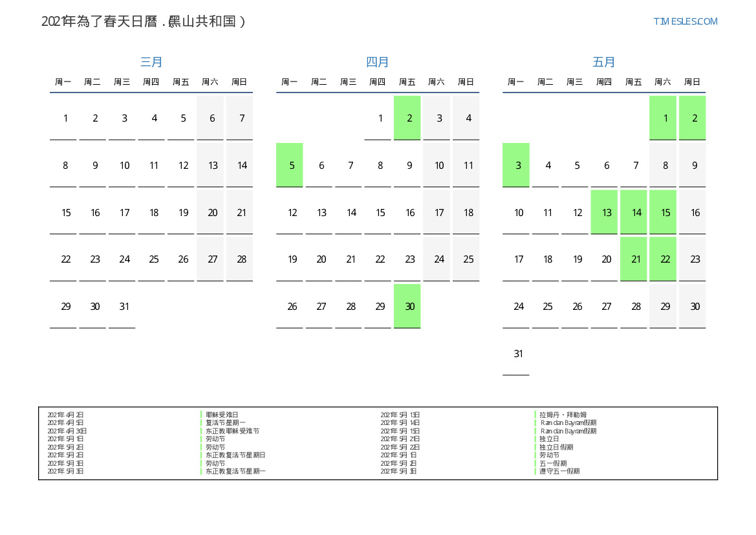
Task: Select April 30 highlighted date
Action: coord(407,306)
